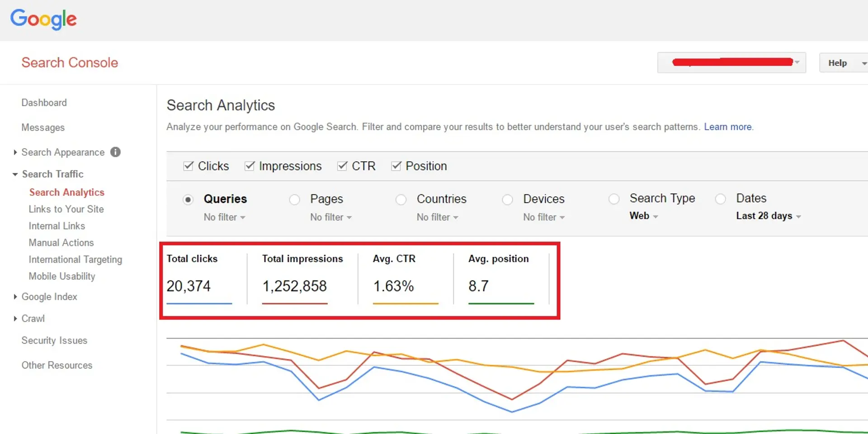Open International Targeting page

(x=75, y=259)
